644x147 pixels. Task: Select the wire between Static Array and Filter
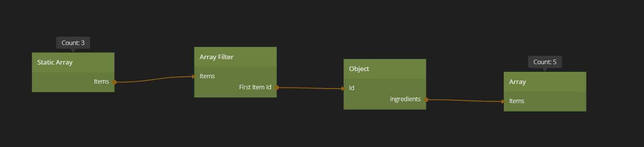coord(154,79)
